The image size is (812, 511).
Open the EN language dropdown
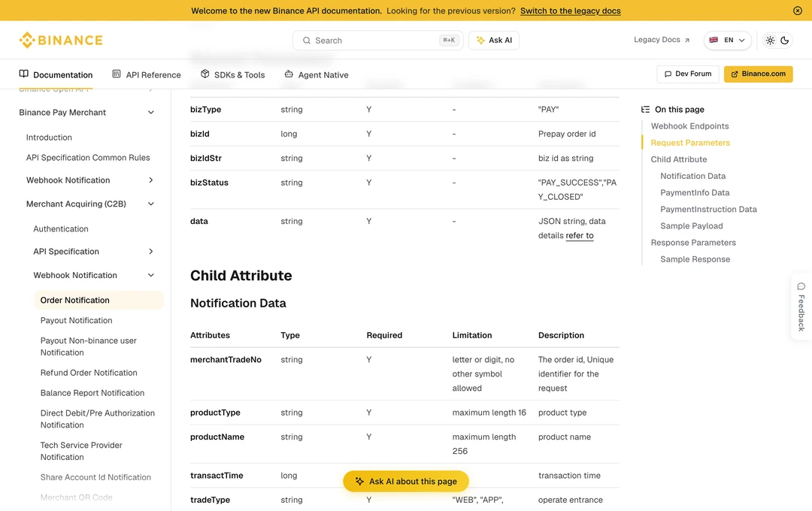click(728, 40)
